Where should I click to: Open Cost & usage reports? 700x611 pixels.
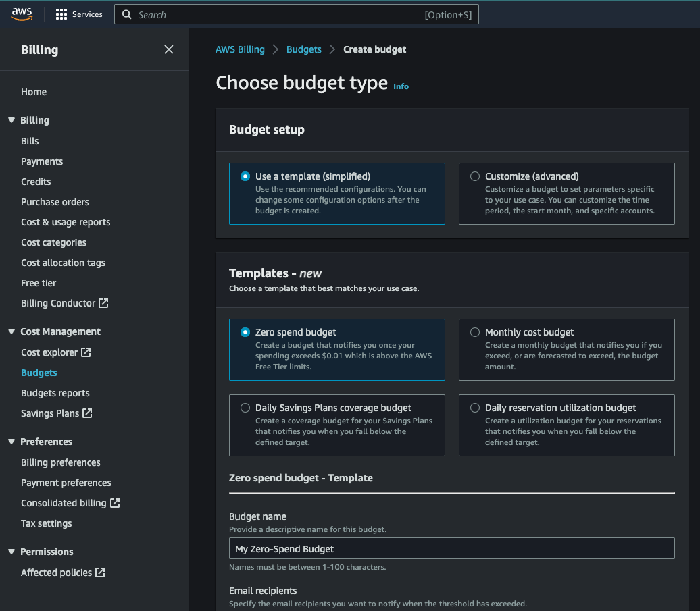(x=66, y=223)
